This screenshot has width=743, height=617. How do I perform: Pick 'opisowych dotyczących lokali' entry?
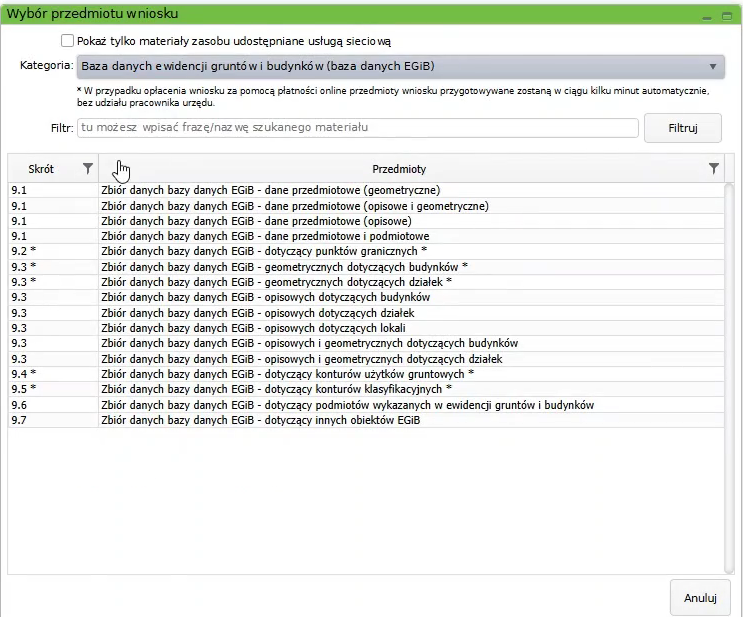point(252,328)
